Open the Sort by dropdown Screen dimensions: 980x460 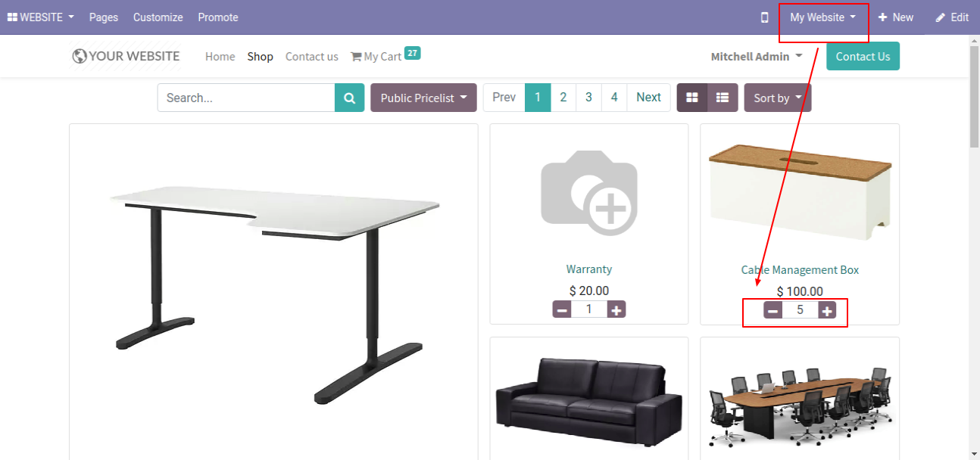(x=778, y=98)
